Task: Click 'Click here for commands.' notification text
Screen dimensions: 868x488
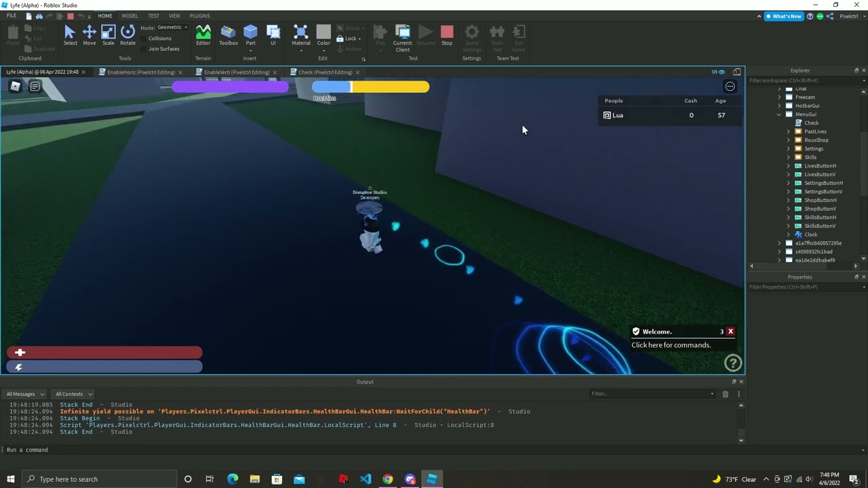Action: click(671, 345)
